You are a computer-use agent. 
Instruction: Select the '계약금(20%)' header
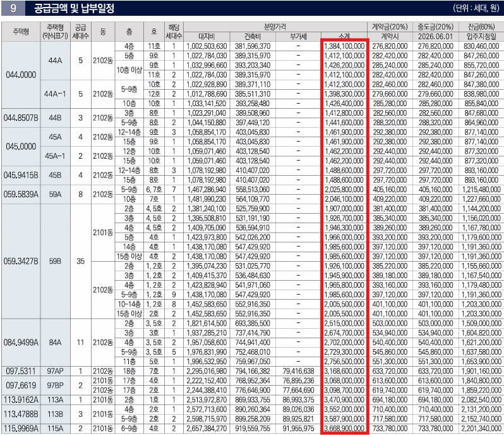[390, 27]
